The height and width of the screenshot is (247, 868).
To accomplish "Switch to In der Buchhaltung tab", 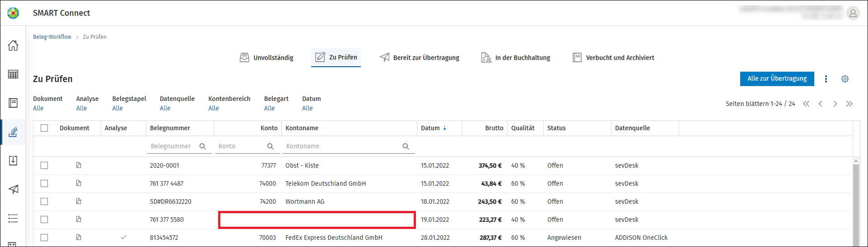I will point(515,58).
